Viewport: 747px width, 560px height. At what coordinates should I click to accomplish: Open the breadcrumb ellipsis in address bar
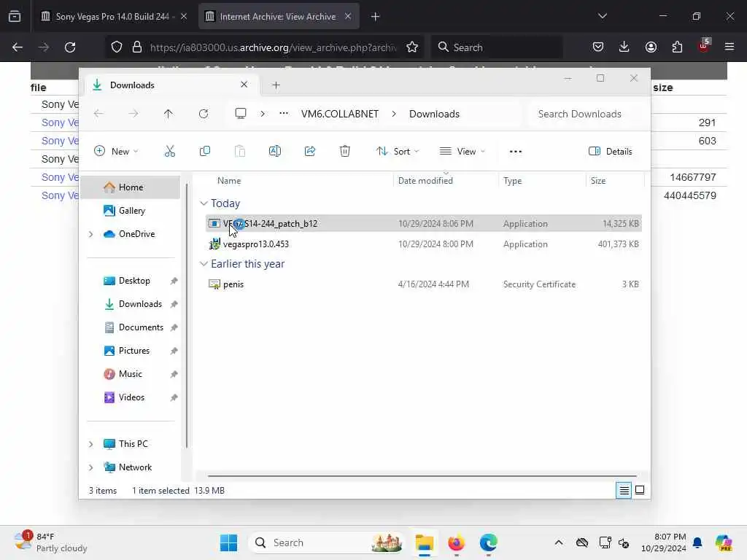284,114
